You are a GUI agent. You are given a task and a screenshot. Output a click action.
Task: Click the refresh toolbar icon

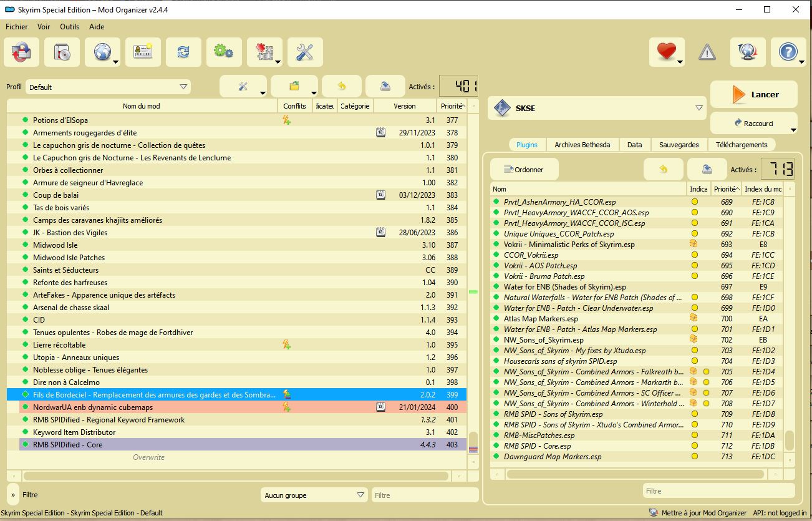183,52
